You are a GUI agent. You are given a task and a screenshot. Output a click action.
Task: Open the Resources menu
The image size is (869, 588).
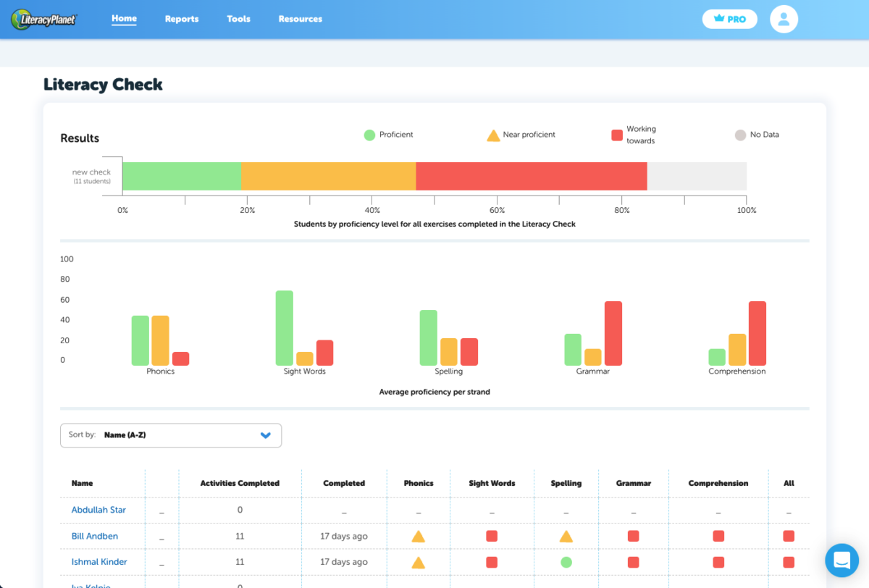(x=301, y=19)
